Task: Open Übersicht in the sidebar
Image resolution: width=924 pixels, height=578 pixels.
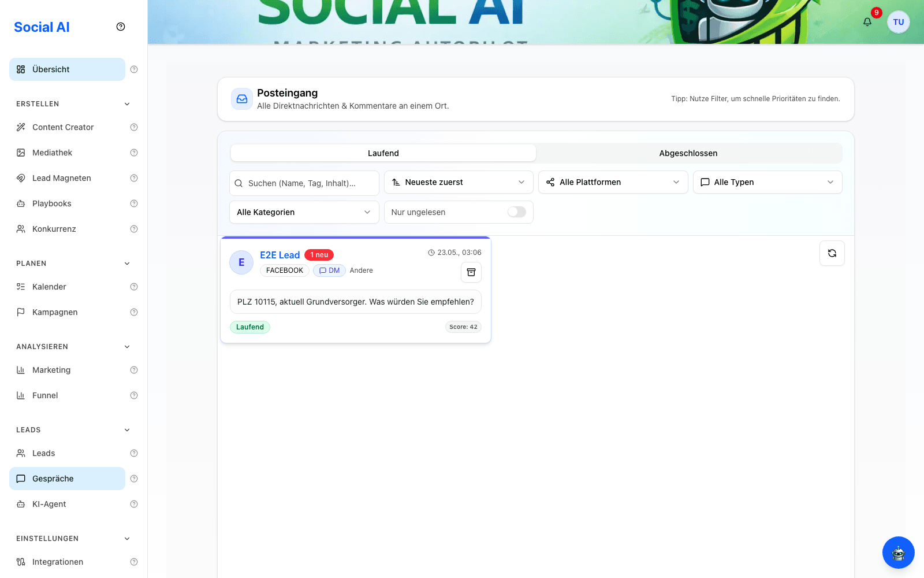Action: tap(67, 69)
